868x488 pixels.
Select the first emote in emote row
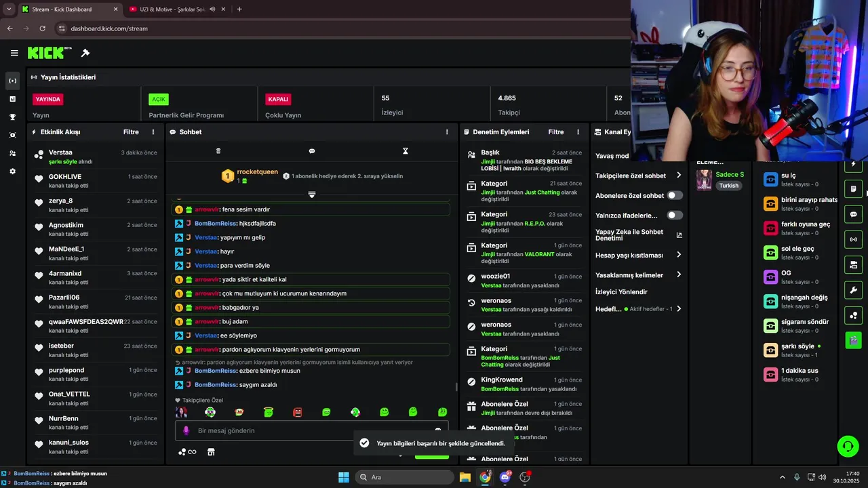(182, 412)
